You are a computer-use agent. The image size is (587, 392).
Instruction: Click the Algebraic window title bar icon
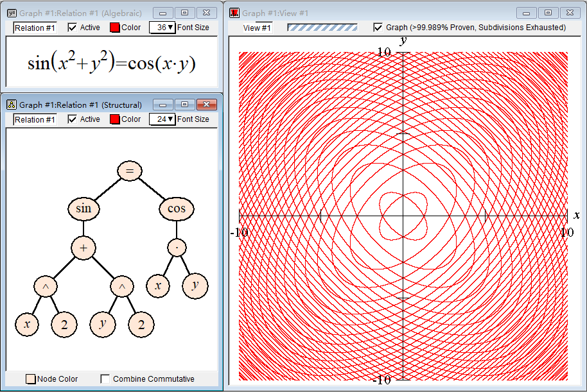click(11, 13)
